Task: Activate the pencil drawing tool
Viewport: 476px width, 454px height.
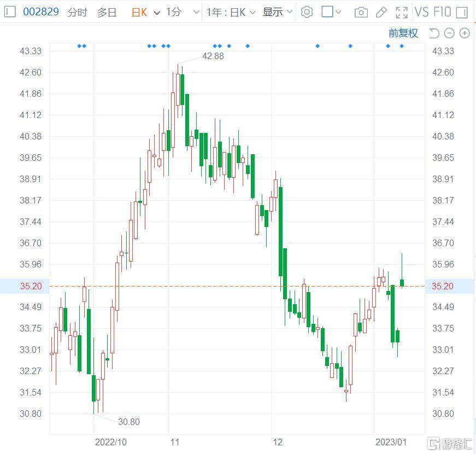Action: pos(381,13)
